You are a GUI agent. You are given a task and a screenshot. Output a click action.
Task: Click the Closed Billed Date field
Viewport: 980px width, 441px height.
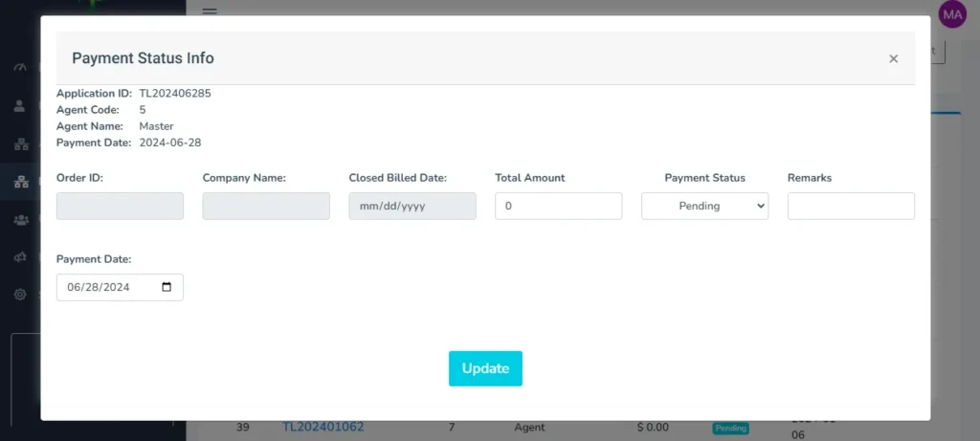point(412,206)
